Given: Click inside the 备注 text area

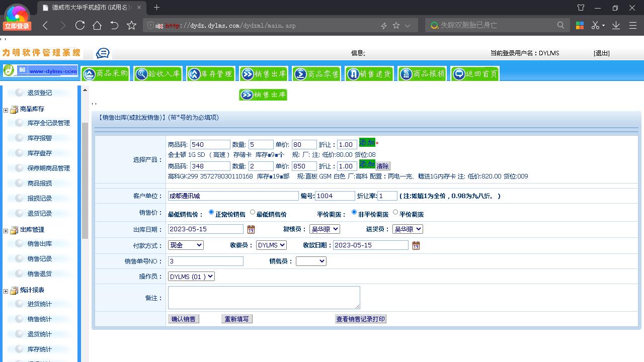Looking at the screenshot, I should [x=264, y=297].
